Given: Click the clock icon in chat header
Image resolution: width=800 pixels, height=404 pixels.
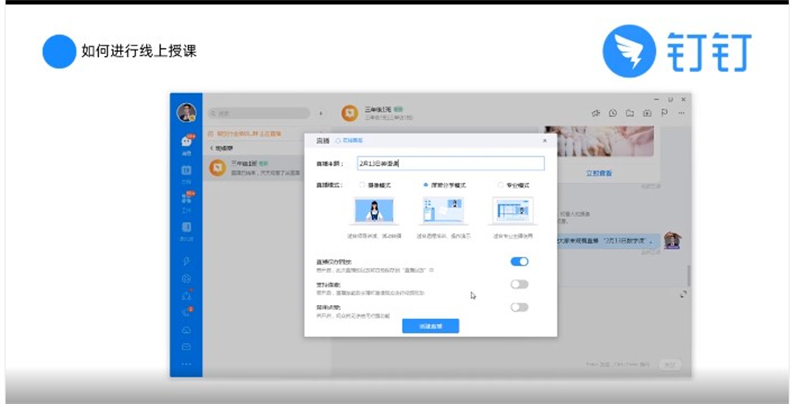Looking at the screenshot, I should 613,113.
